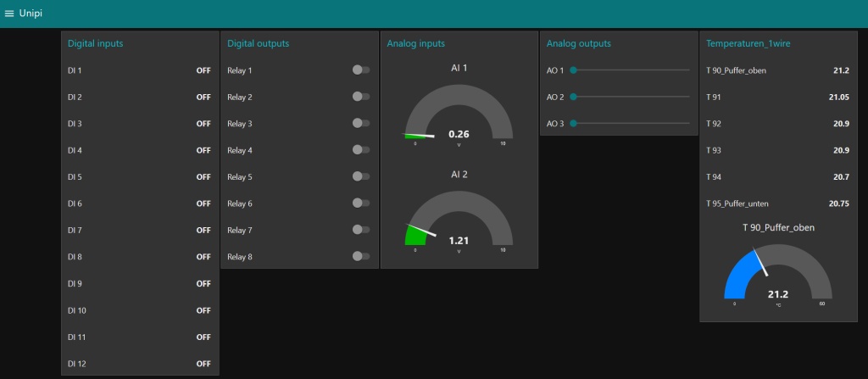Click the AI 1 gauge

tap(459, 114)
